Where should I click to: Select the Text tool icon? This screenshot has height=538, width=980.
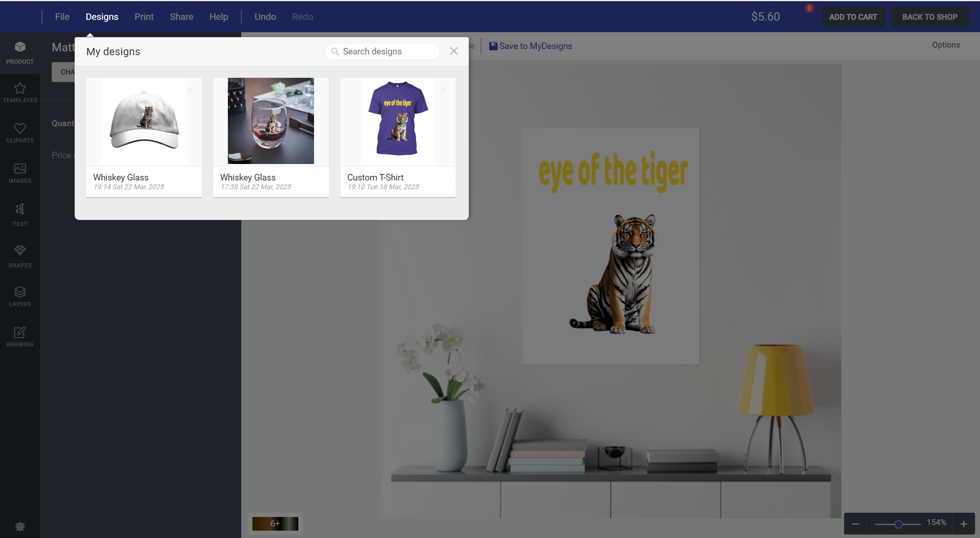point(20,209)
